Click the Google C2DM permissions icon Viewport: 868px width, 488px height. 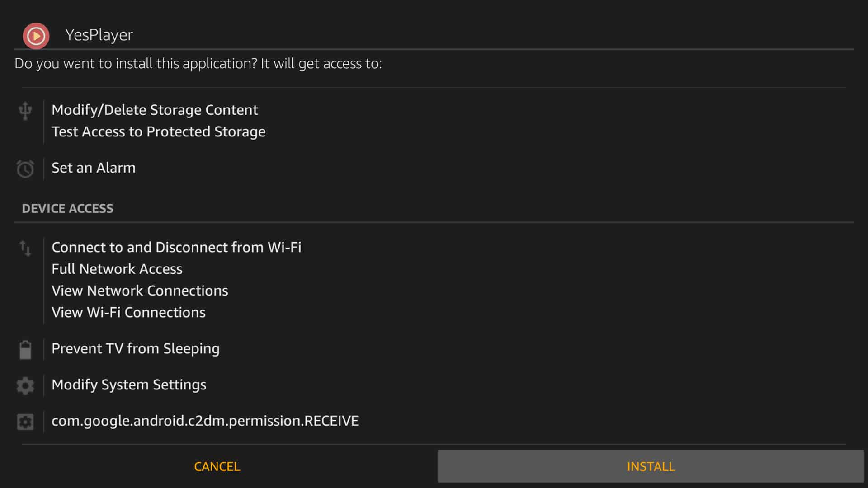click(25, 421)
